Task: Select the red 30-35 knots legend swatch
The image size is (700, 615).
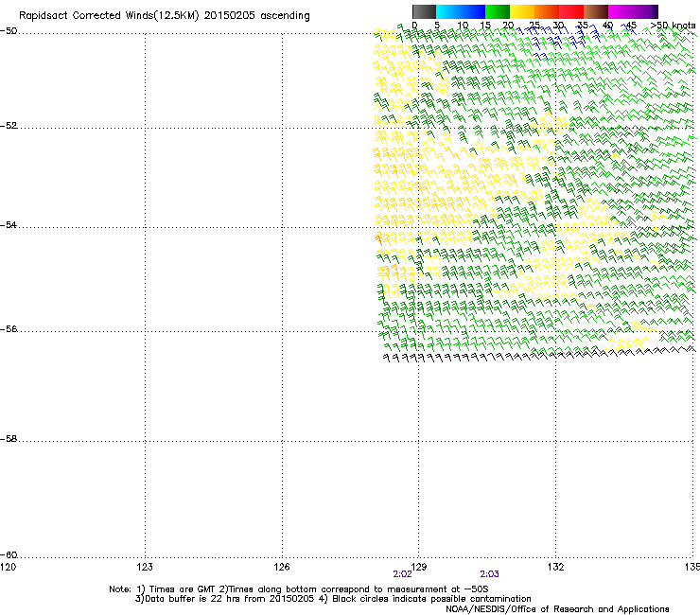Action: [x=571, y=11]
